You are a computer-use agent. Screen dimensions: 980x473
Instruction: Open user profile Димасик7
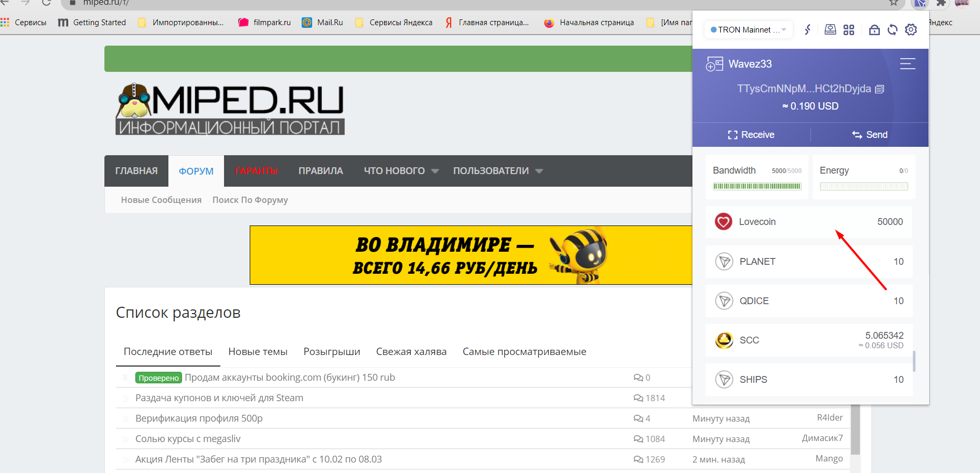pyautogui.click(x=823, y=438)
